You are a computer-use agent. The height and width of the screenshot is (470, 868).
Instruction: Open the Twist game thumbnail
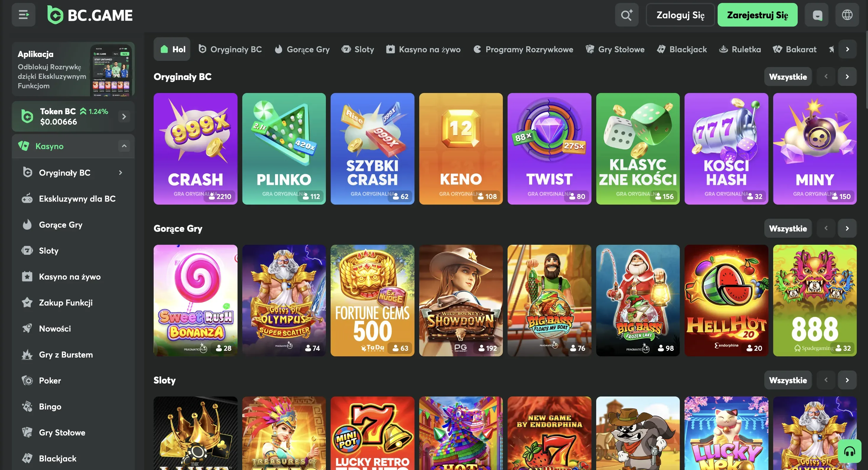pos(549,148)
